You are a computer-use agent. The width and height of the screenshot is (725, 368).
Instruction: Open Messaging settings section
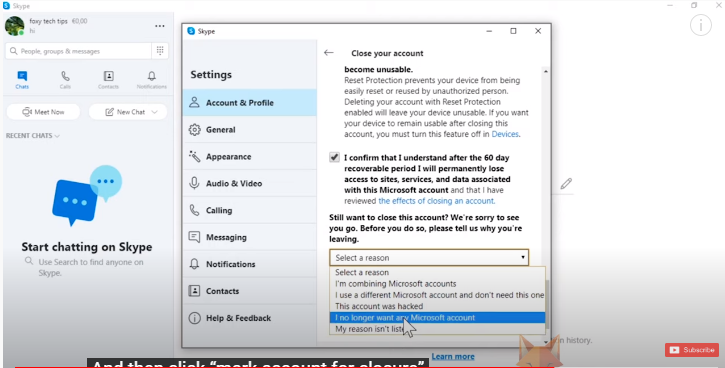[250, 237]
